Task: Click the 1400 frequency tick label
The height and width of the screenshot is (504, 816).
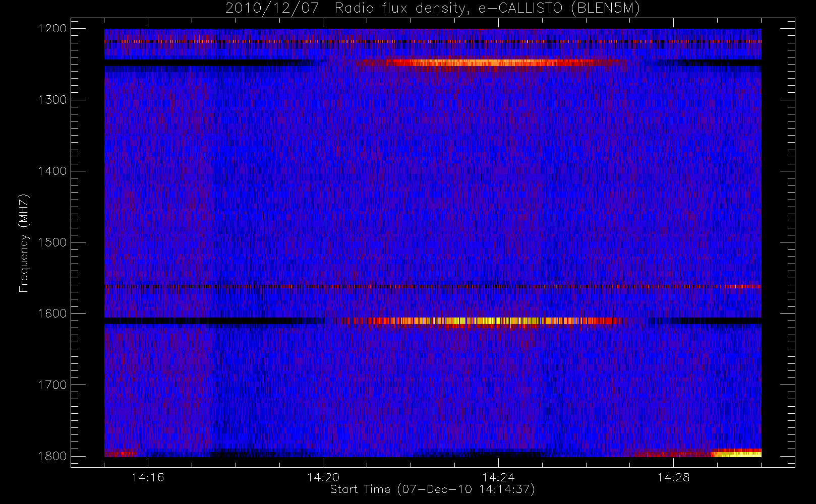Action: (x=52, y=171)
